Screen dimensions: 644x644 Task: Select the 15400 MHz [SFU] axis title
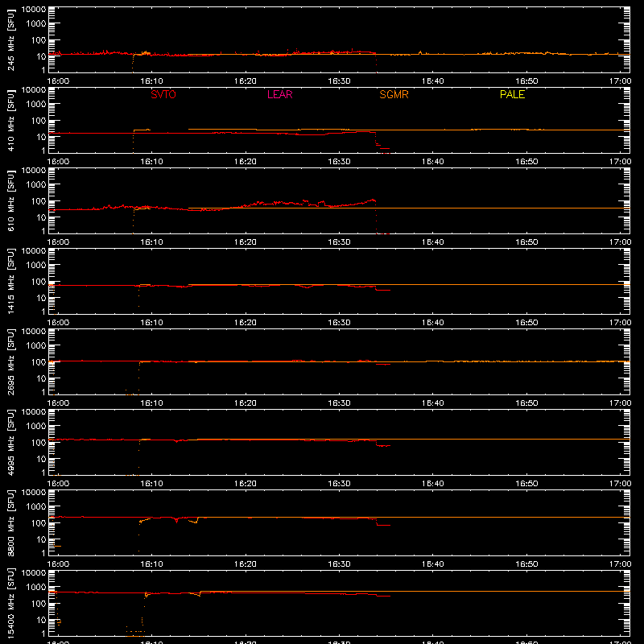pos(10,603)
